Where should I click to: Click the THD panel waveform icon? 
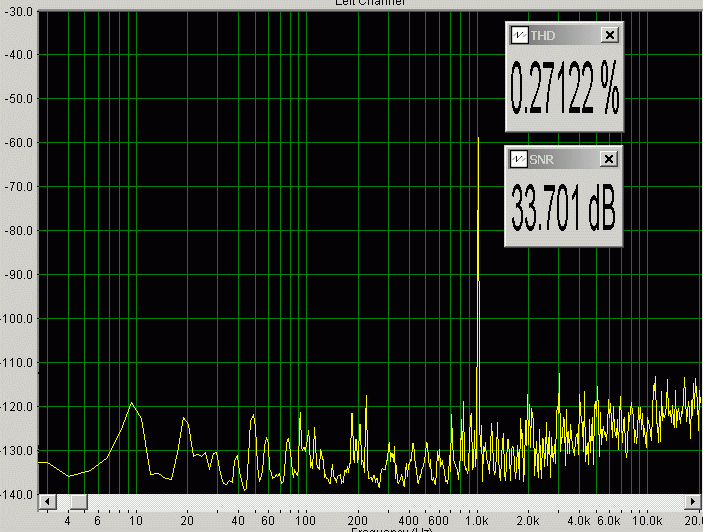coord(520,35)
